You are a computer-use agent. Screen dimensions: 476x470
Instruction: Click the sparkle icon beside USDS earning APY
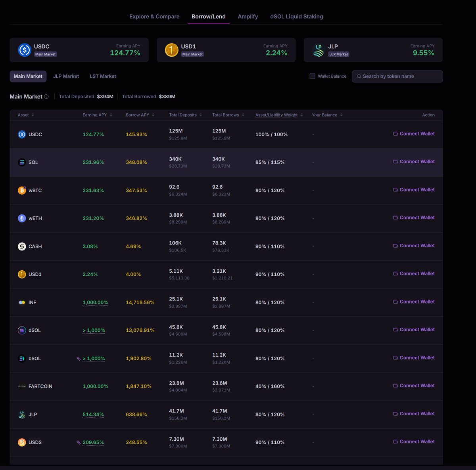pos(79,442)
